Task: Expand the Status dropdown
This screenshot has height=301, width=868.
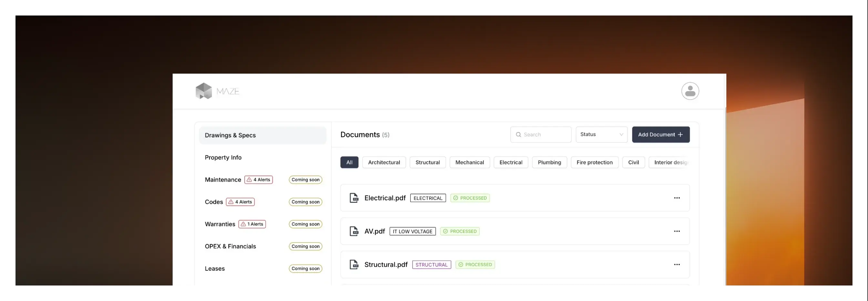Action: [x=602, y=134]
